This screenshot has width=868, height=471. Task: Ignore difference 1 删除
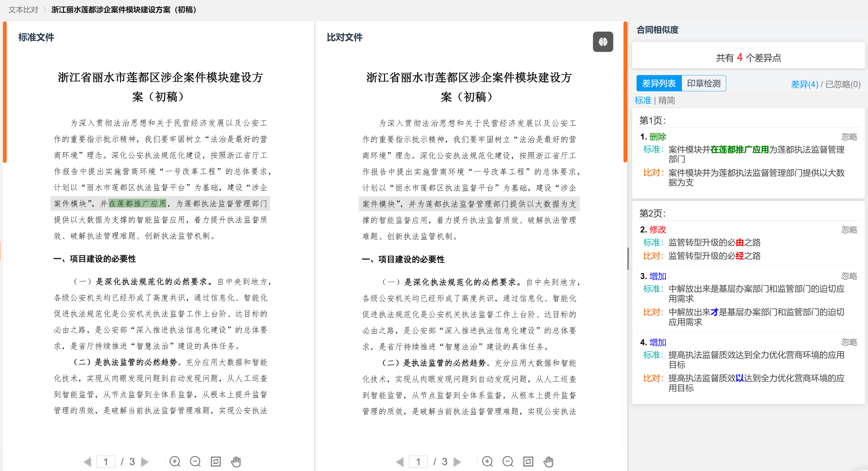tap(849, 137)
